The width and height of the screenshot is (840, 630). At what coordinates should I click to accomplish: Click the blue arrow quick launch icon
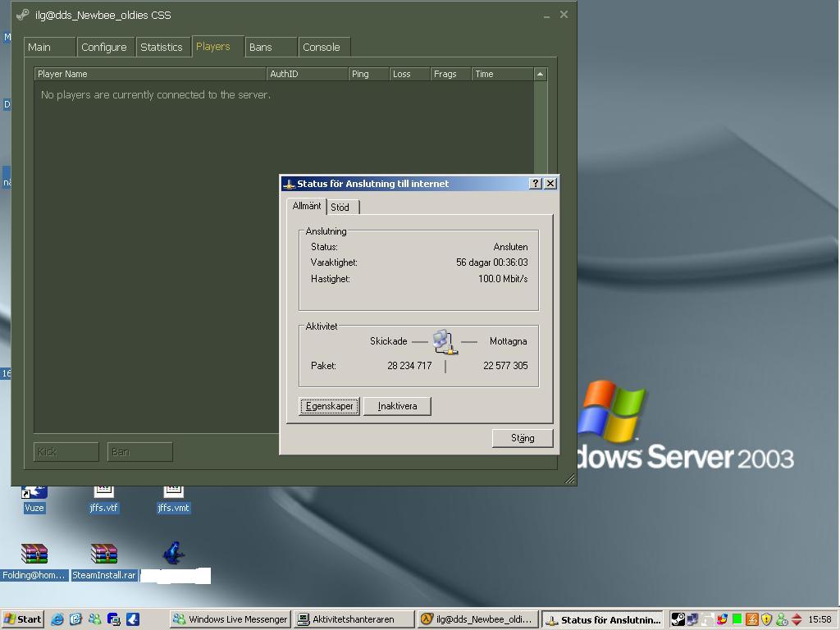pyautogui.click(x=133, y=619)
